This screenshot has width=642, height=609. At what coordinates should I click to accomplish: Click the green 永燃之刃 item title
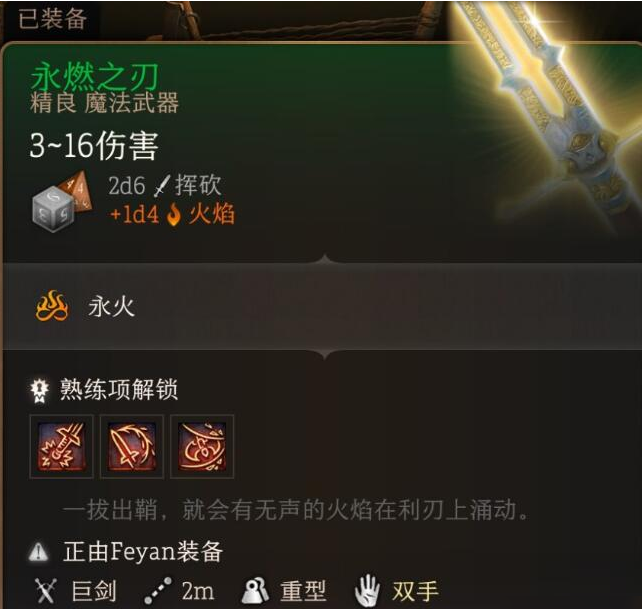95,77
